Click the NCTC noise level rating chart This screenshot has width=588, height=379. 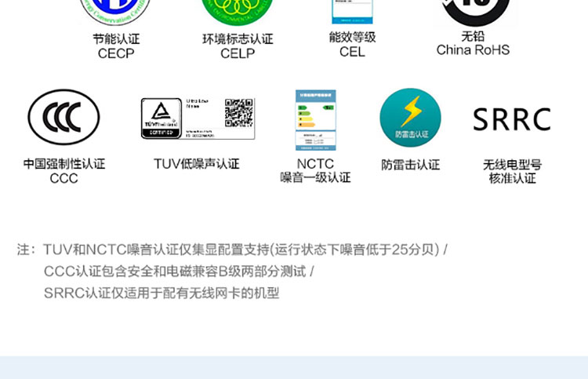tap(315, 120)
